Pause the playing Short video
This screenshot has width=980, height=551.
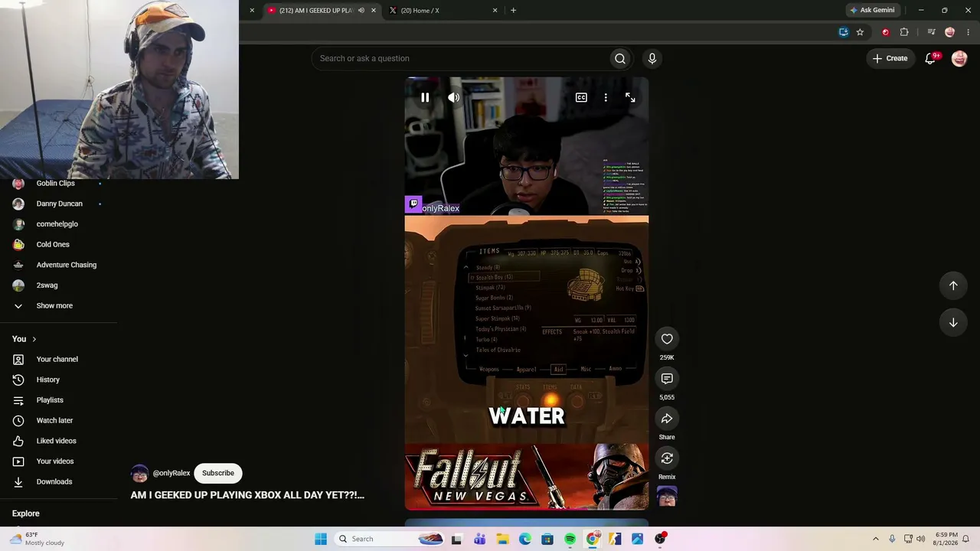tap(425, 98)
